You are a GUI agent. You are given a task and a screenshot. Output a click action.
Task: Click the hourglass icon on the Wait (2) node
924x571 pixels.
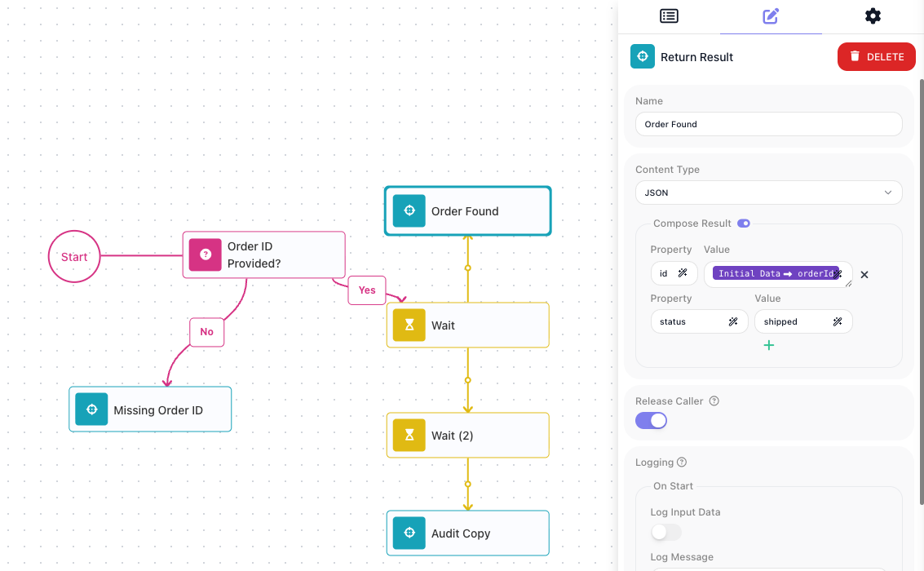point(409,435)
